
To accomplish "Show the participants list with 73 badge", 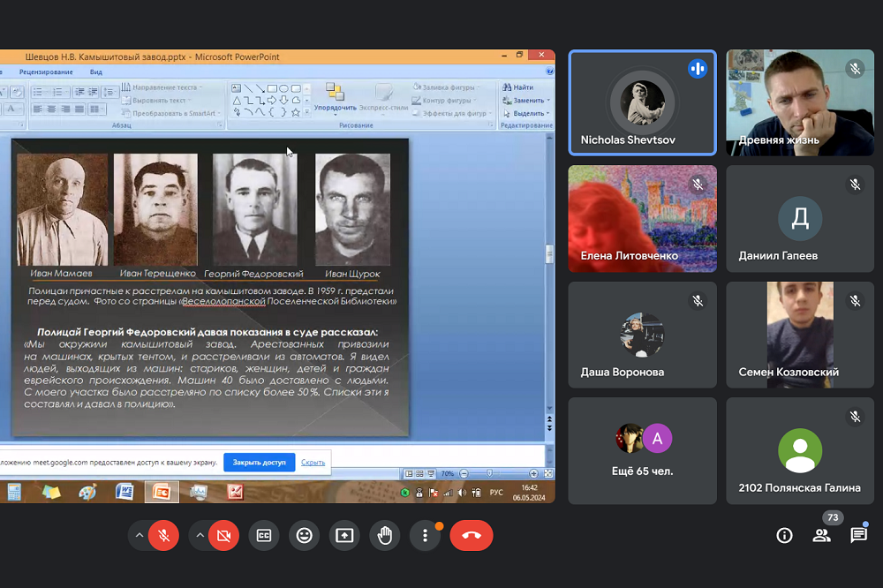I will (821, 535).
